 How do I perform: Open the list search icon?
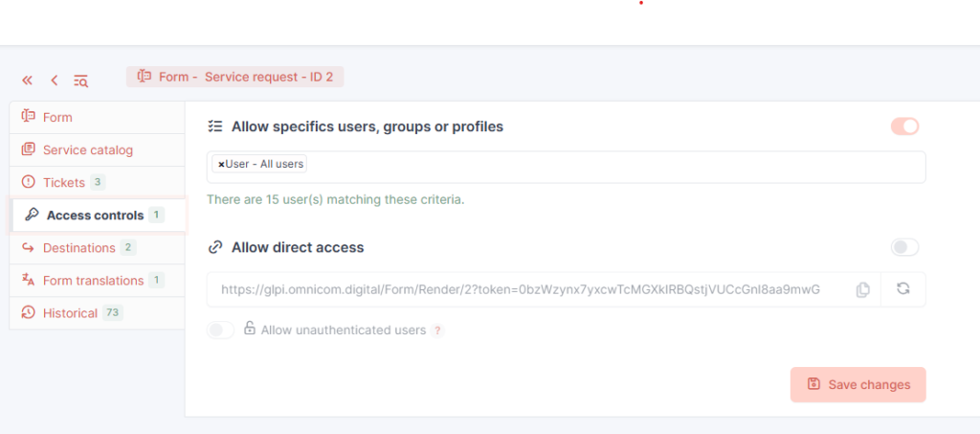tap(81, 81)
